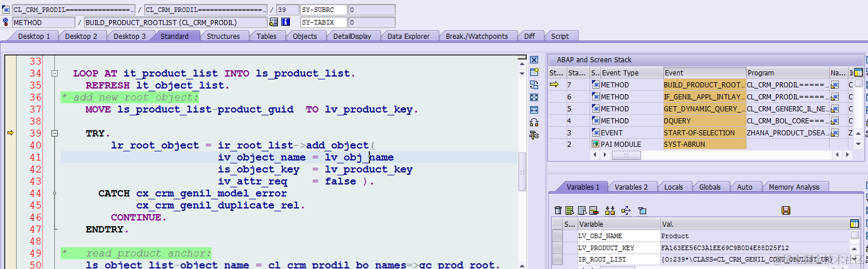Select the LV_PRODUCT_KEY row selector box

coord(558,248)
